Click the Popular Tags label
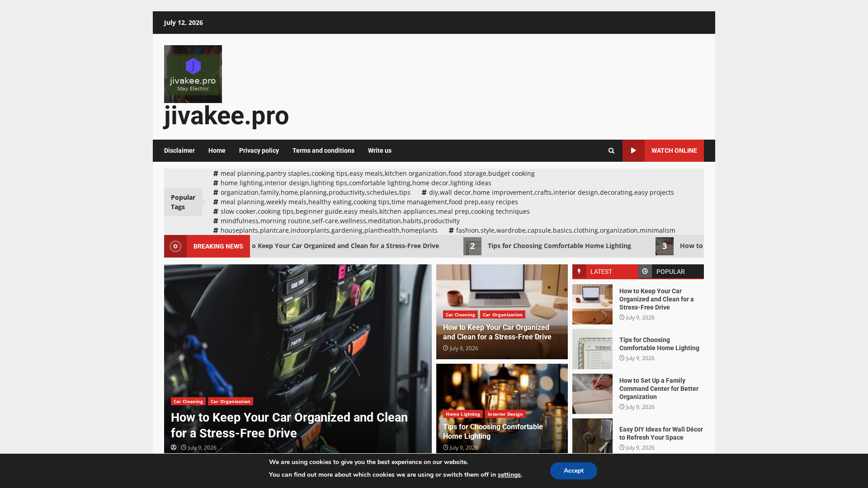Screen dimensions: 868x488 tap(183, 202)
